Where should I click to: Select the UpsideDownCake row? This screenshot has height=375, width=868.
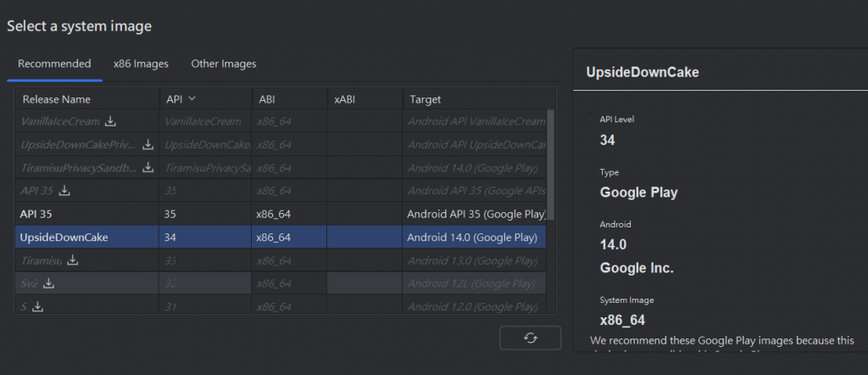[254, 237]
